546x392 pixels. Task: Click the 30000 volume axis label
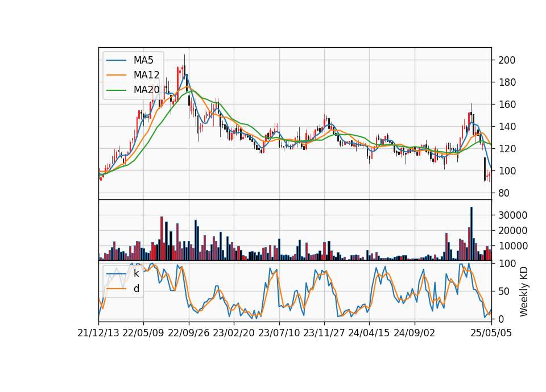(x=512, y=215)
